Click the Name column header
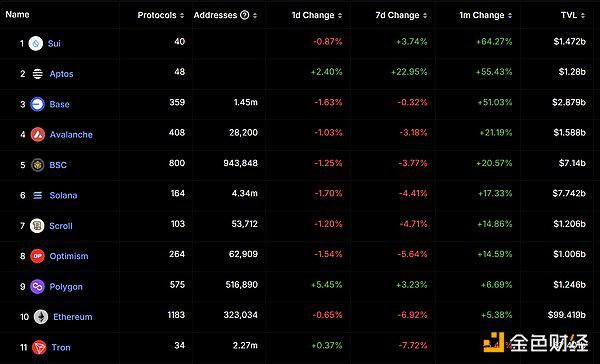This screenshot has height=364, width=600. pos(18,15)
